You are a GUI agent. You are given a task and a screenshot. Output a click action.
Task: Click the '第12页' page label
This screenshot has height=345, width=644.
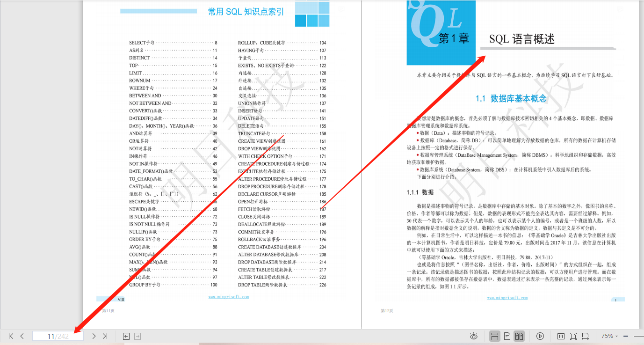387,310
